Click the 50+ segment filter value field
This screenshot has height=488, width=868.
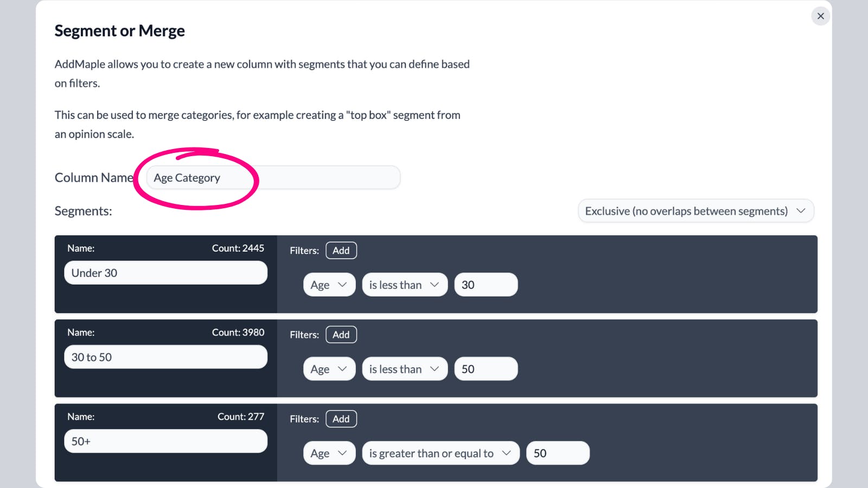[558, 453]
